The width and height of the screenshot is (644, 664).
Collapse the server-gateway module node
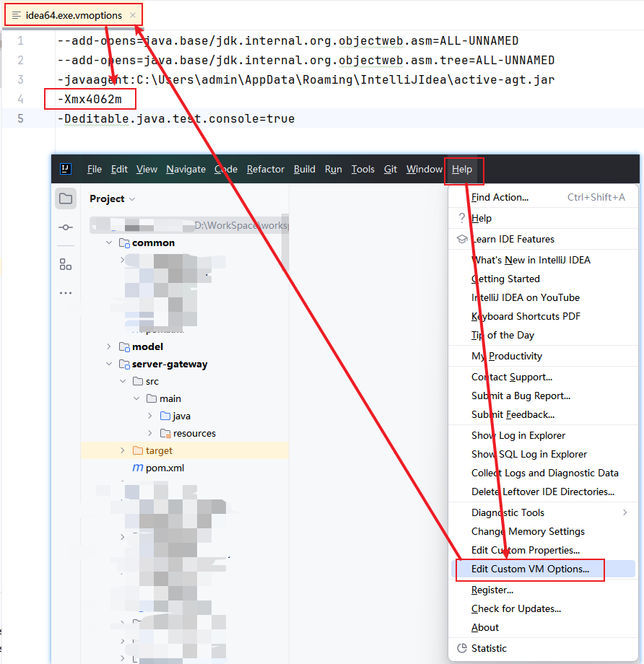click(x=109, y=364)
